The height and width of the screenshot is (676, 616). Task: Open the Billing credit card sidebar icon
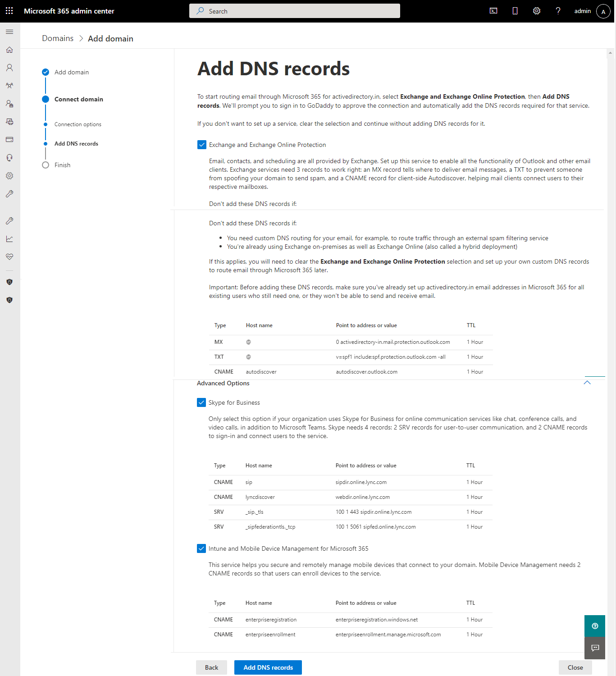click(x=9, y=140)
